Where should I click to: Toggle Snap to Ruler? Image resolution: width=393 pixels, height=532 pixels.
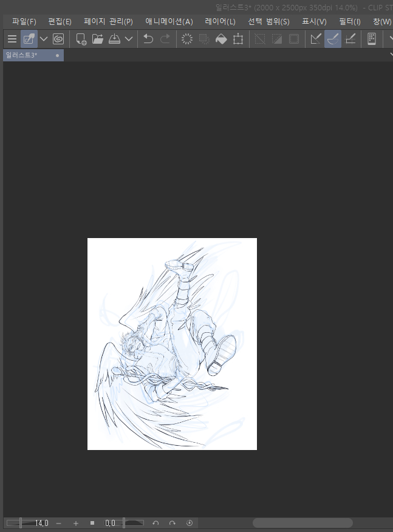[316, 39]
